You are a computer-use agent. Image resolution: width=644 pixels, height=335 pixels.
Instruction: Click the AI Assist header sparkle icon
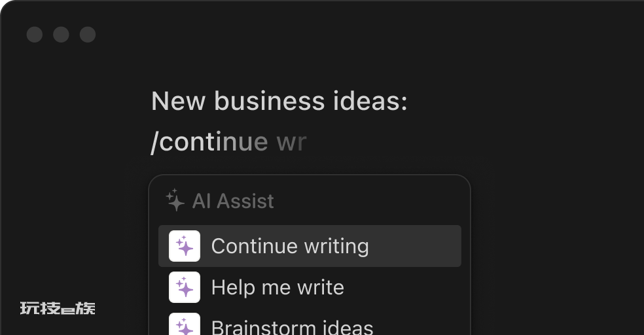coord(175,200)
